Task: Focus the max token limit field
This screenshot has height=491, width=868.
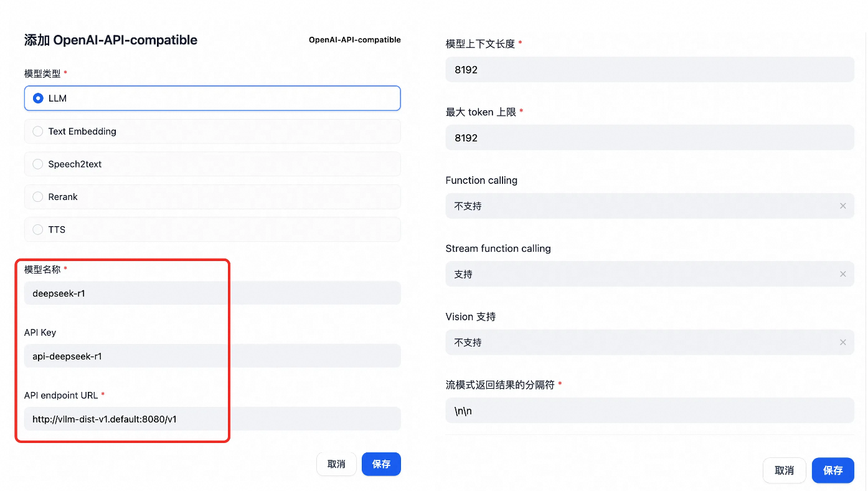Action: click(x=649, y=138)
